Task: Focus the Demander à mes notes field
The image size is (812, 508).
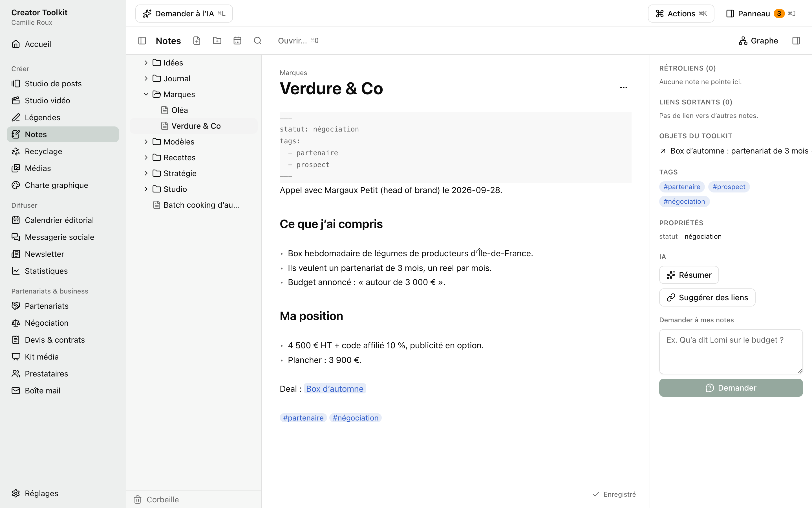Action: pos(731,351)
